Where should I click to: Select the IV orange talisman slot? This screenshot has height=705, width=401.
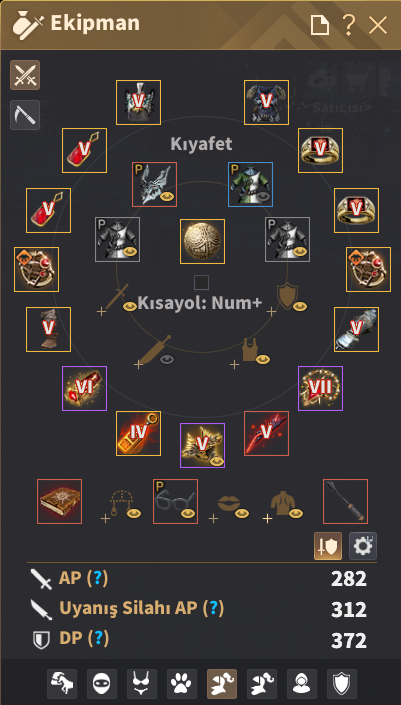138,433
